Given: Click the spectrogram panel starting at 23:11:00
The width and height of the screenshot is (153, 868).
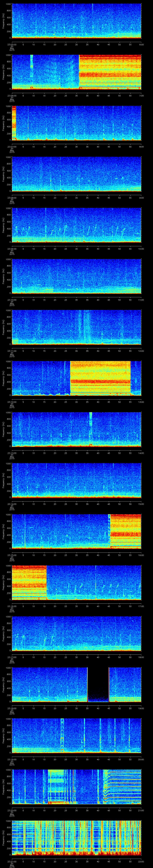Looking at the screenshot, I should point(76,327).
